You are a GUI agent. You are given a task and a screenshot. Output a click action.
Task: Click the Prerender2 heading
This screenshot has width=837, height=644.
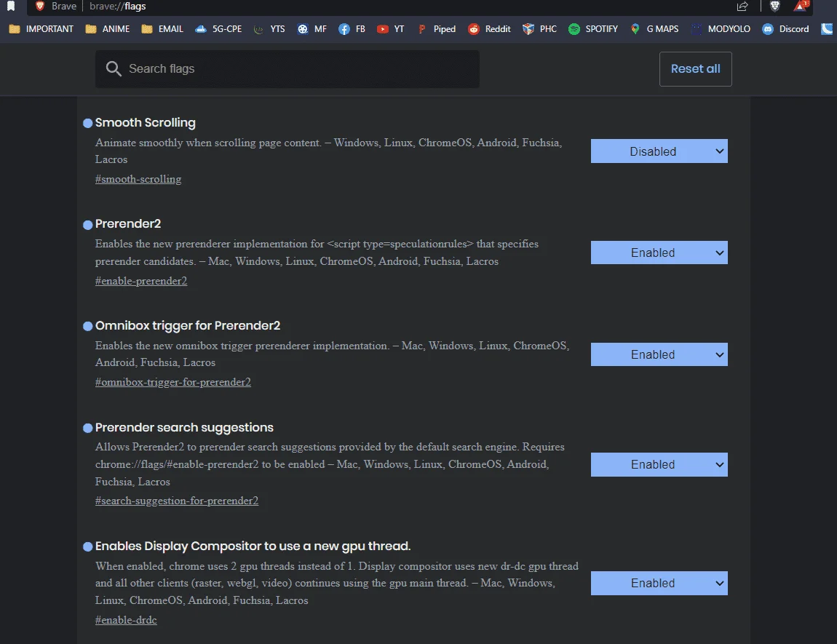click(x=128, y=224)
